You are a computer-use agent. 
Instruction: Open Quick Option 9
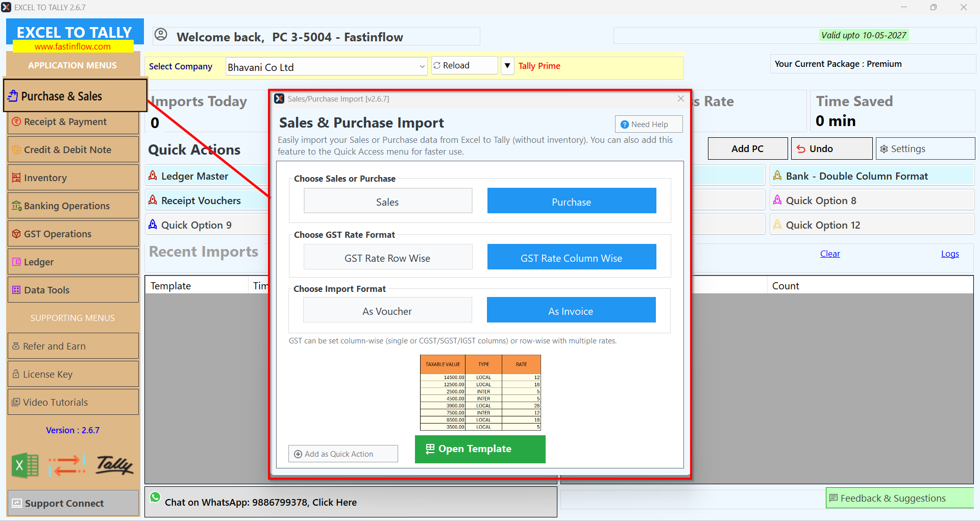coord(207,225)
